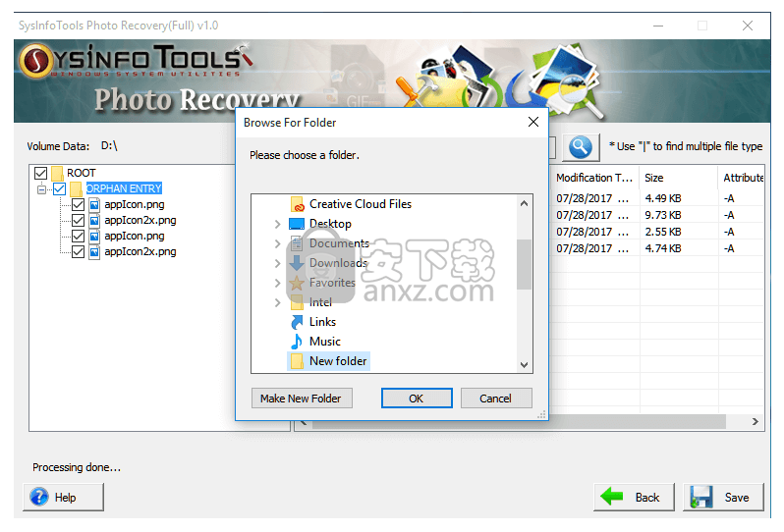Sort by the Attribute column header
784x532 pixels.
point(743,178)
